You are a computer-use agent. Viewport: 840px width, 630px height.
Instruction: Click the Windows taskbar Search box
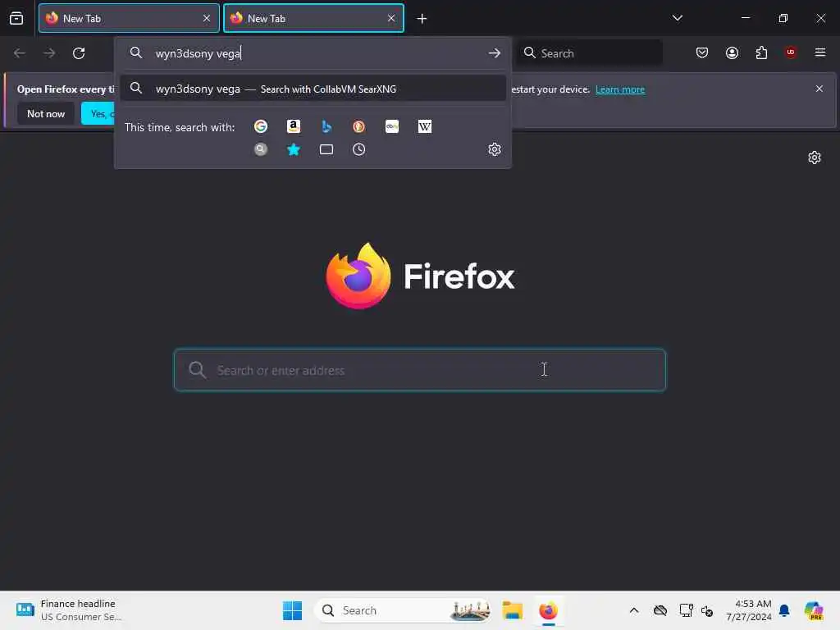pos(403,610)
